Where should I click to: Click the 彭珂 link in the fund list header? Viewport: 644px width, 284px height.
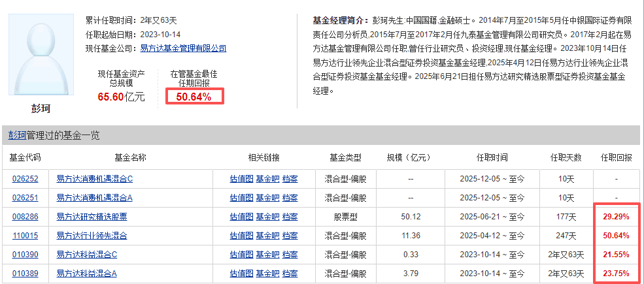(x=17, y=135)
